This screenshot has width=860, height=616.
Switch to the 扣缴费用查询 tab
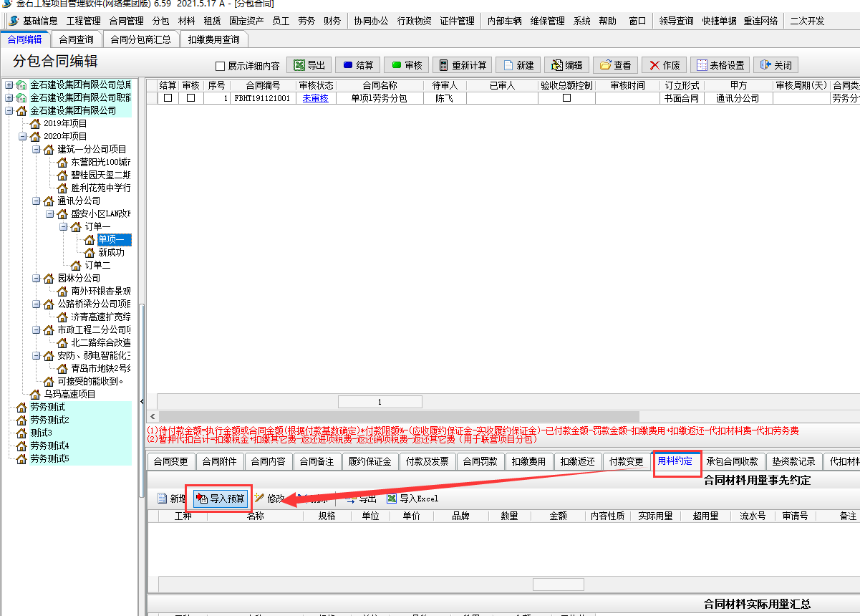point(214,39)
